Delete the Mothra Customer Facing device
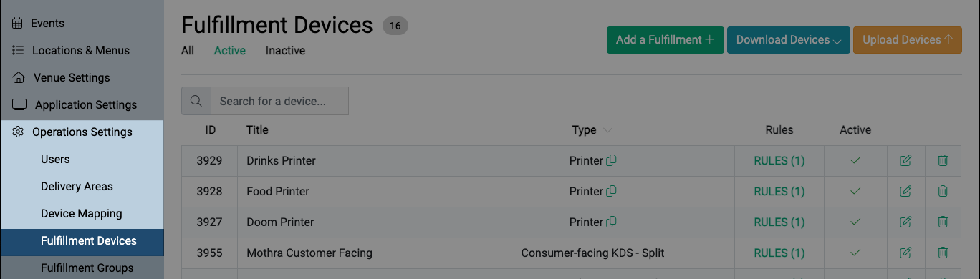 pos(943,253)
